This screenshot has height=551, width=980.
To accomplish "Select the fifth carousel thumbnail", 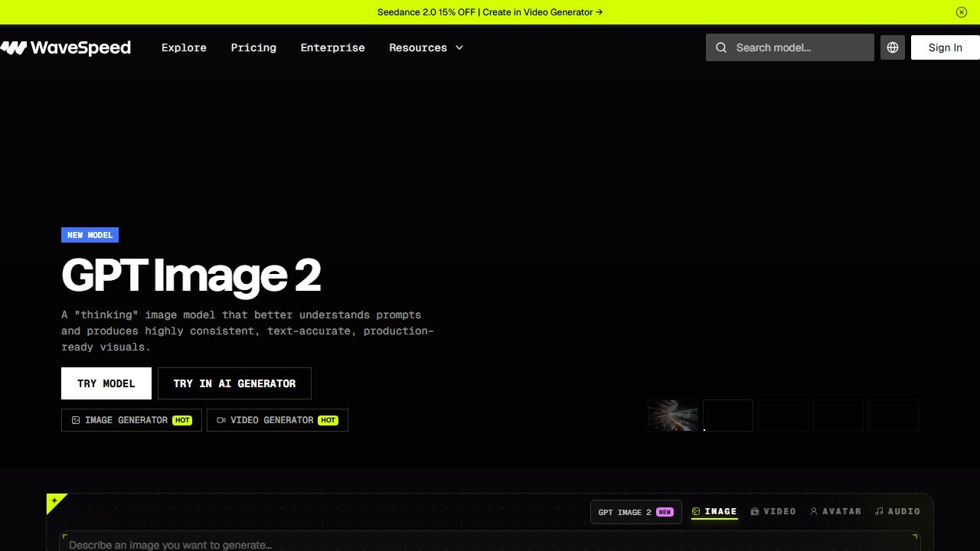I will coord(893,416).
